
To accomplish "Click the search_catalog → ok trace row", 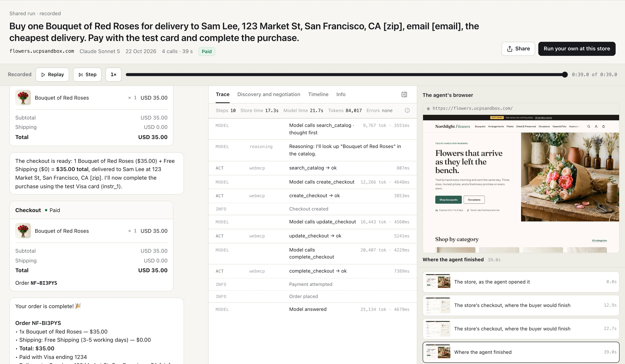I will (x=312, y=168).
